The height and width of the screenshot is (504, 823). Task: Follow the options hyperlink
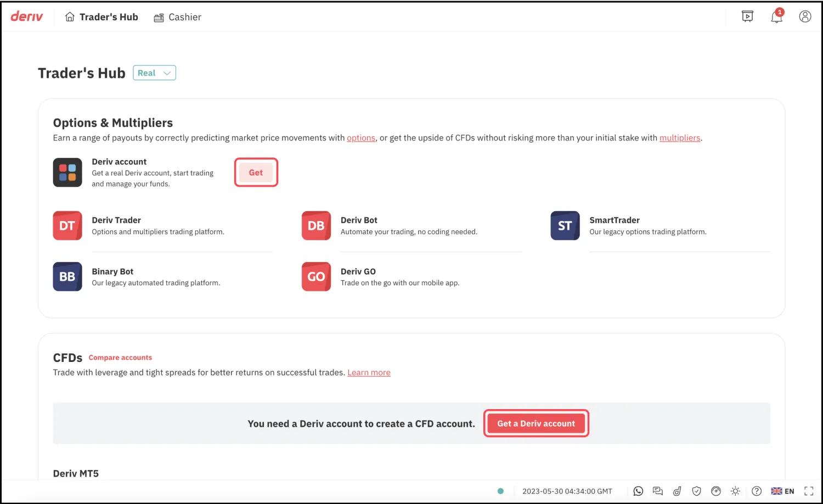tap(361, 138)
